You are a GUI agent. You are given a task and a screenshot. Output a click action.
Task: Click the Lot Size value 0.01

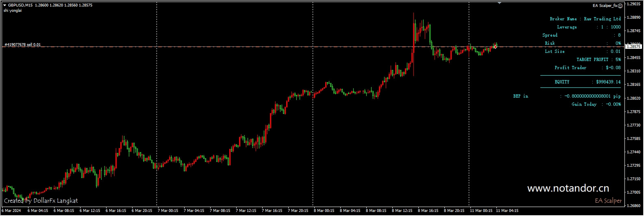point(616,51)
